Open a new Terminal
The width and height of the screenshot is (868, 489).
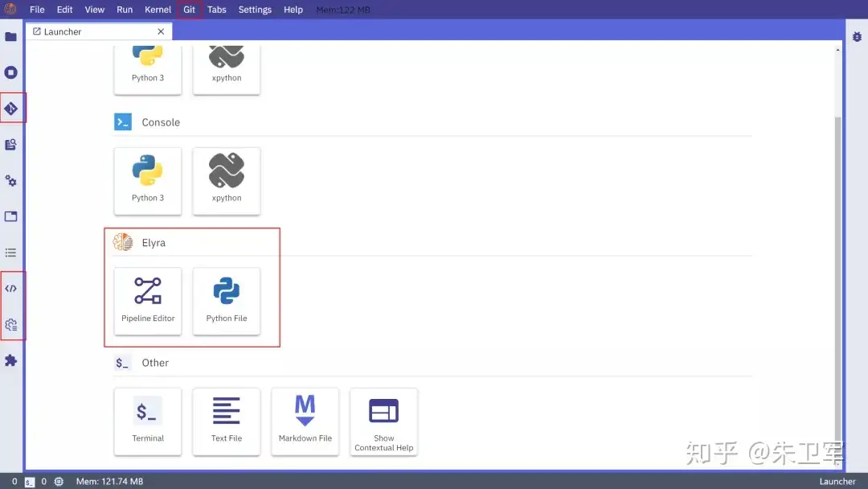click(x=148, y=421)
